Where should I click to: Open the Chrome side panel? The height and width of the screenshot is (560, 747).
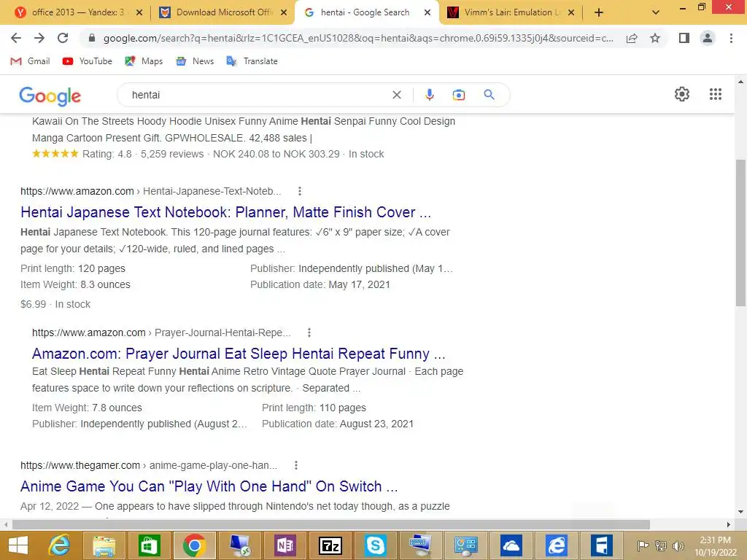[684, 38]
